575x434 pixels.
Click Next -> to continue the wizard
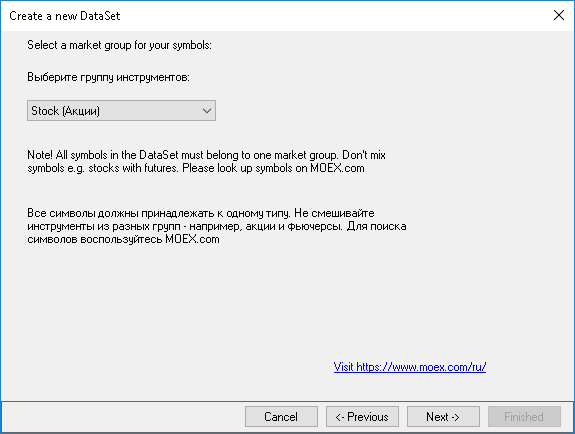(443, 416)
